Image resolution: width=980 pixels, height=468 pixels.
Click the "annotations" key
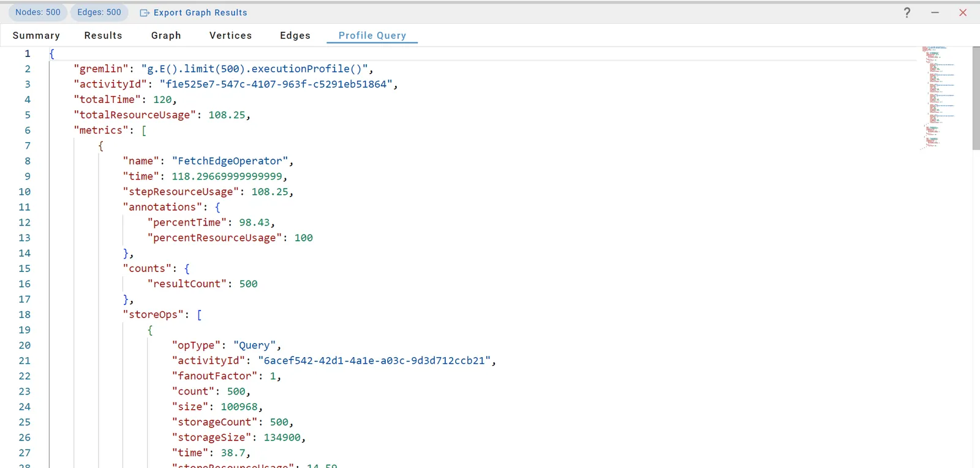coord(162,206)
